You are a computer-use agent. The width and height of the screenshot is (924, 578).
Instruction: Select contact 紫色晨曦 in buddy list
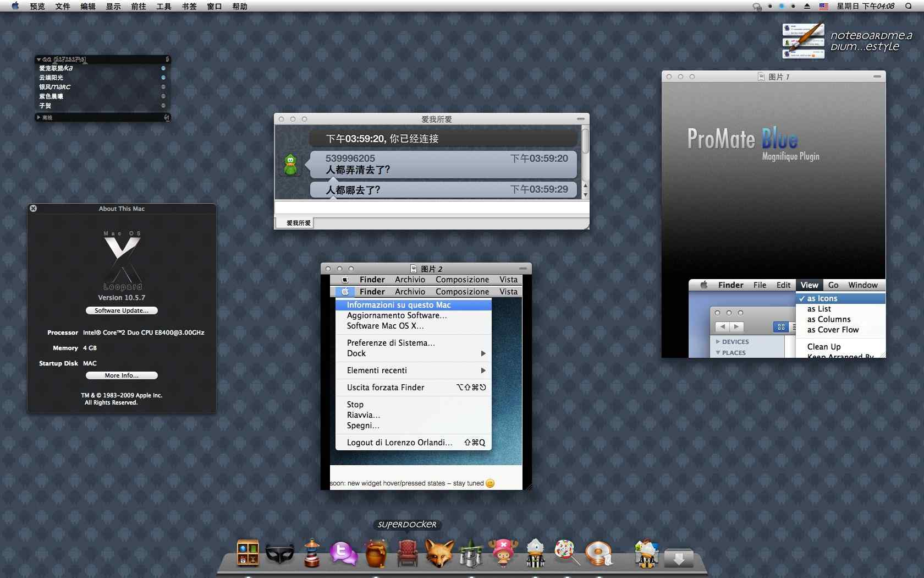[x=102, y=96]
